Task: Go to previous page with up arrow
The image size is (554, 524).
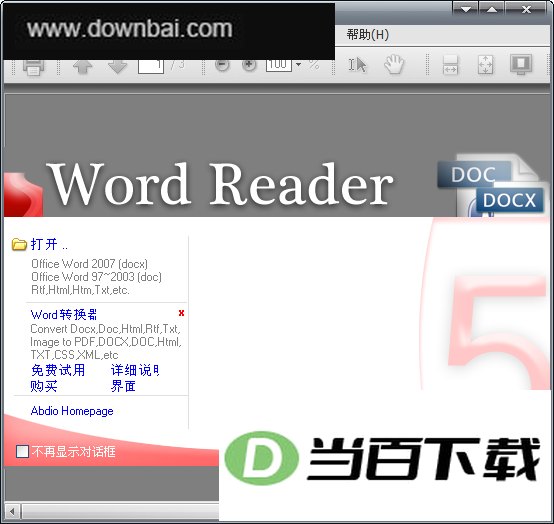Action: tap(83, 66)
